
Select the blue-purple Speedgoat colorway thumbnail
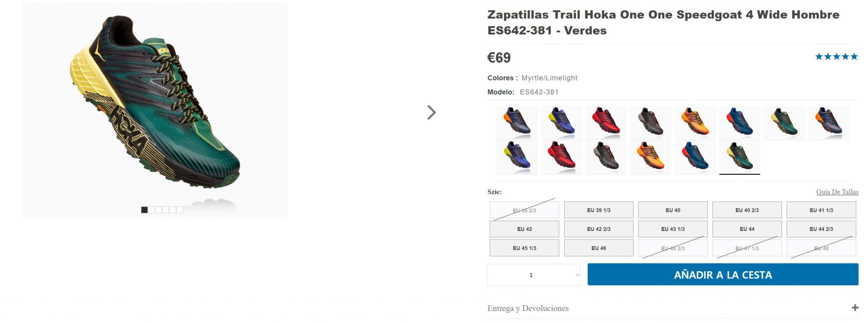[562, 124]
